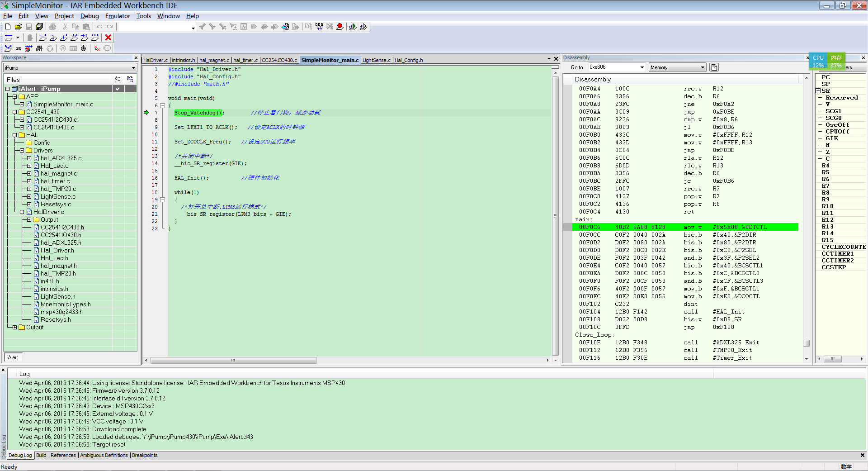
Task: Switch to the hal_timer.c editor tab
Action: coord(245,60)
